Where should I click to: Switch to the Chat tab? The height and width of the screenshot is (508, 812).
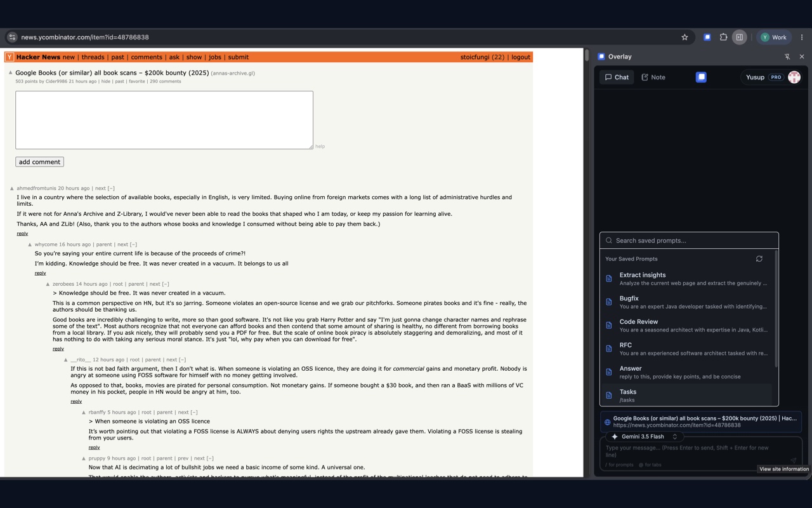click(x=617, y=77)
